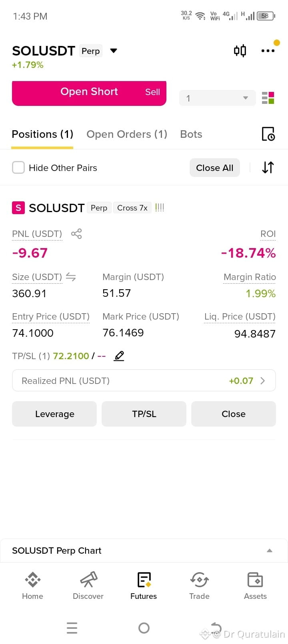Switch to the Open Orders (1) tab
This screenshot has height=644, width=288.
(x=127, y=134)
